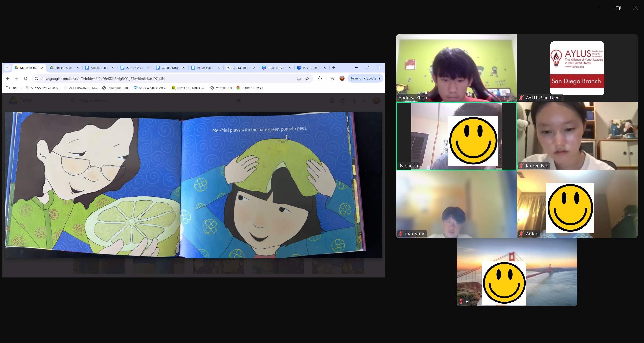This screenshot has height=343, width=644.
Task: Open Drive offline ready status icon
Action: click(332, 100)
